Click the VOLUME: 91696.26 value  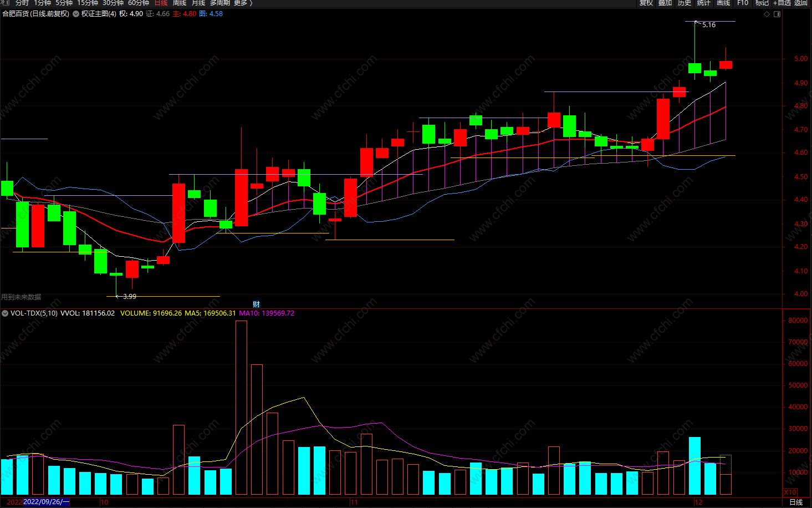coord(151,313)
